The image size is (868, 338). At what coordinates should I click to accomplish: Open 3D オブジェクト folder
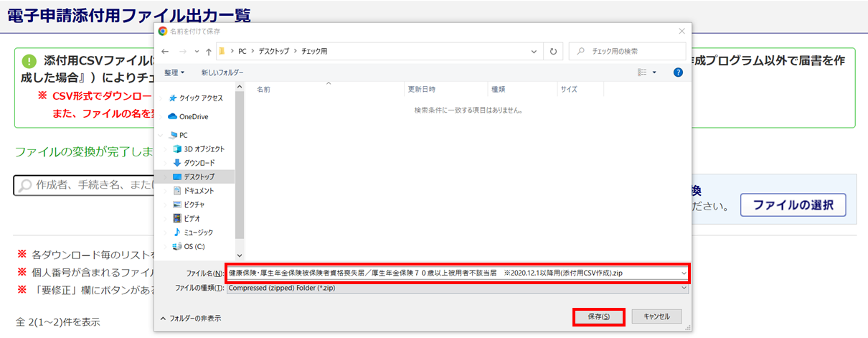199,149
